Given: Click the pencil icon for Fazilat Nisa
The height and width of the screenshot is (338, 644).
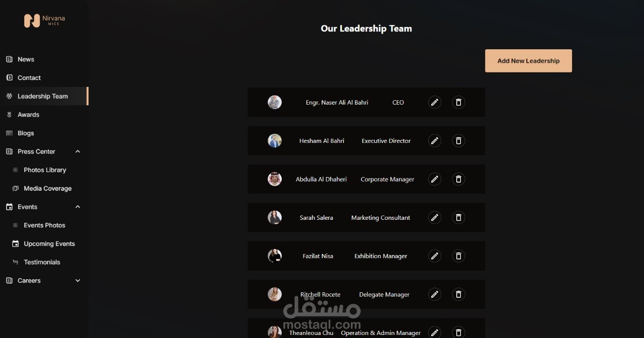Looking at the screenshot, I should pyautogui.click(x=435, y=256).
